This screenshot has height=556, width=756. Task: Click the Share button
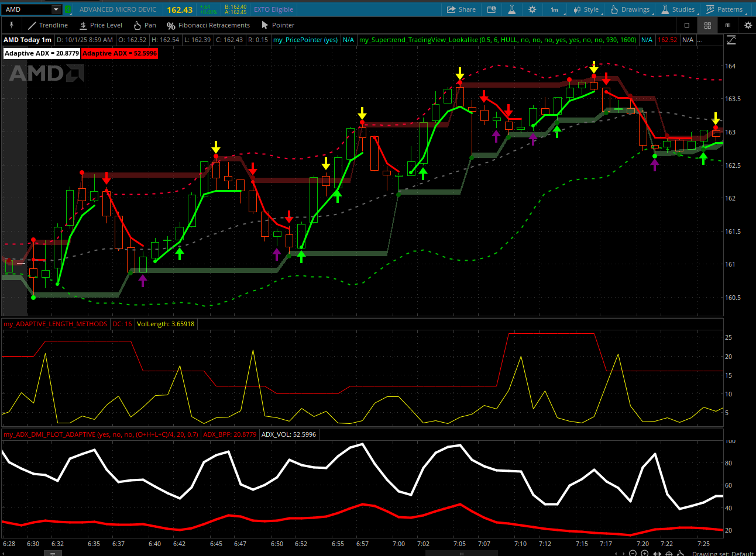click(x=461, y=9)
